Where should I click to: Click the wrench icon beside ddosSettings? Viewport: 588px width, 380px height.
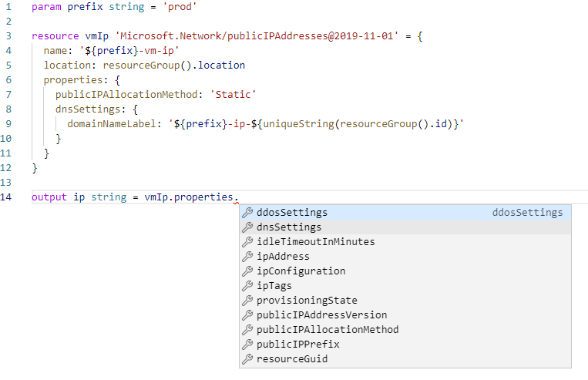[x=247, y=213]
